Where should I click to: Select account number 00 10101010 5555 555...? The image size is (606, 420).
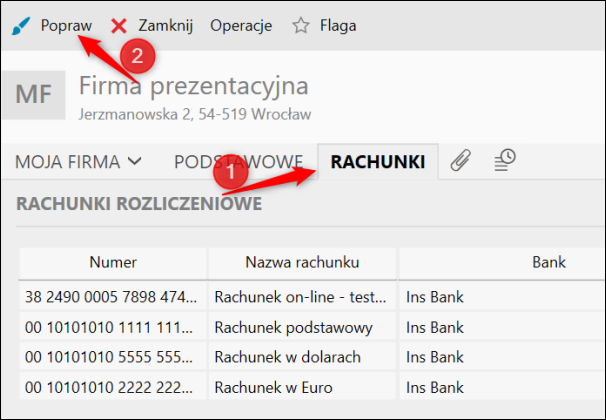point(109,357)
